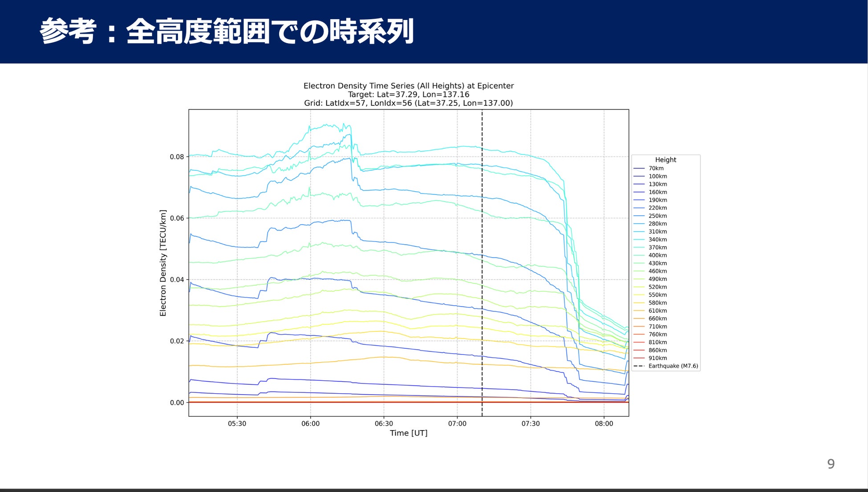Click the slide page number 9

pos(831,464)
